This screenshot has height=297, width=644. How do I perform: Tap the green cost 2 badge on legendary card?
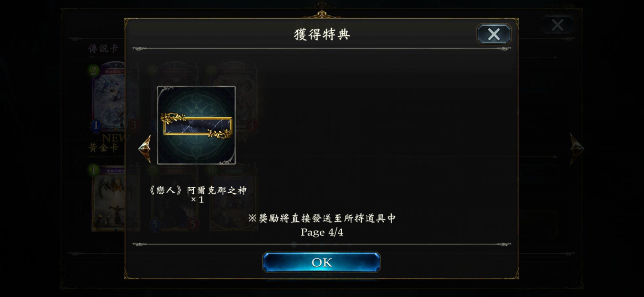pos(93,71)
